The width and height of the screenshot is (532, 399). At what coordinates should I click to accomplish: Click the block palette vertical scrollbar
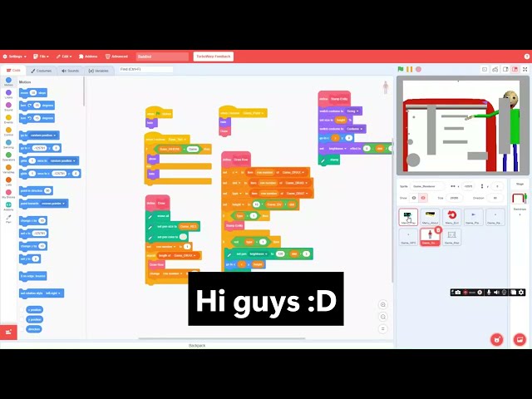84,91
